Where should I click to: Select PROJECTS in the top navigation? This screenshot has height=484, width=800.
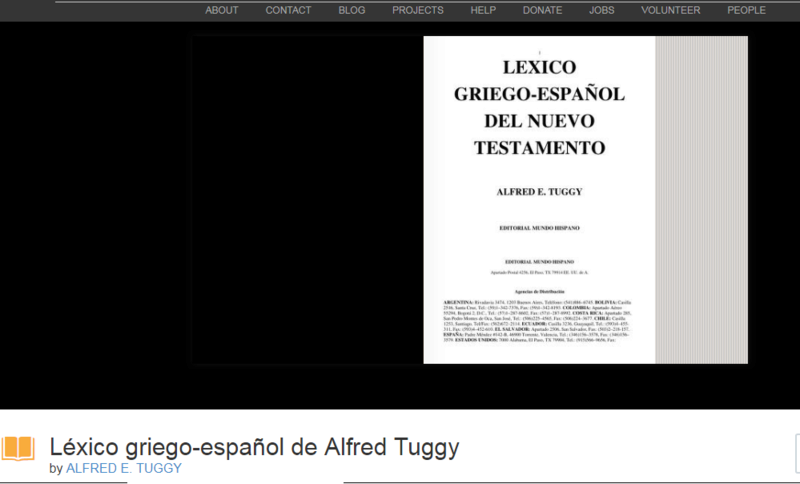tap(418, 10)
